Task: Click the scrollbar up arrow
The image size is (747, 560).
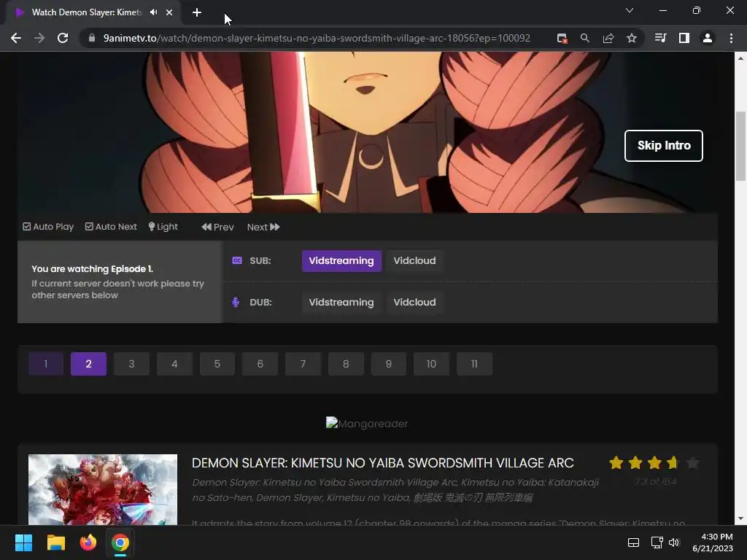Action: point(740,58)
